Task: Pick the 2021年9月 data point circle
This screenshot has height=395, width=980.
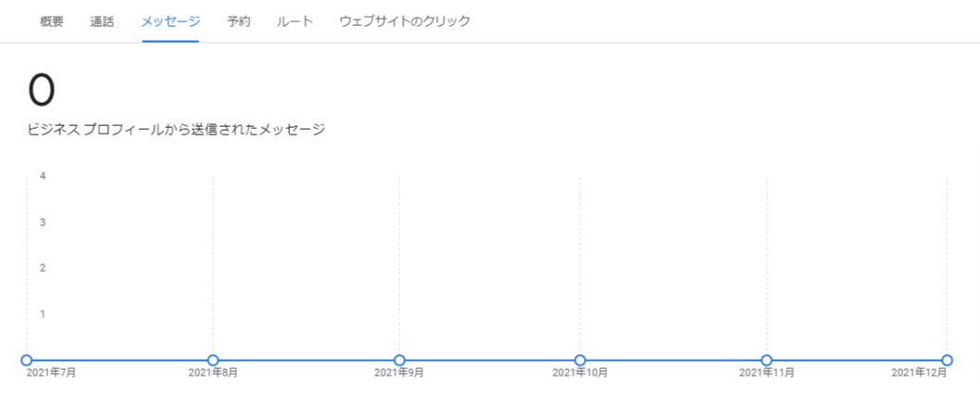Action: pos(400,360)
